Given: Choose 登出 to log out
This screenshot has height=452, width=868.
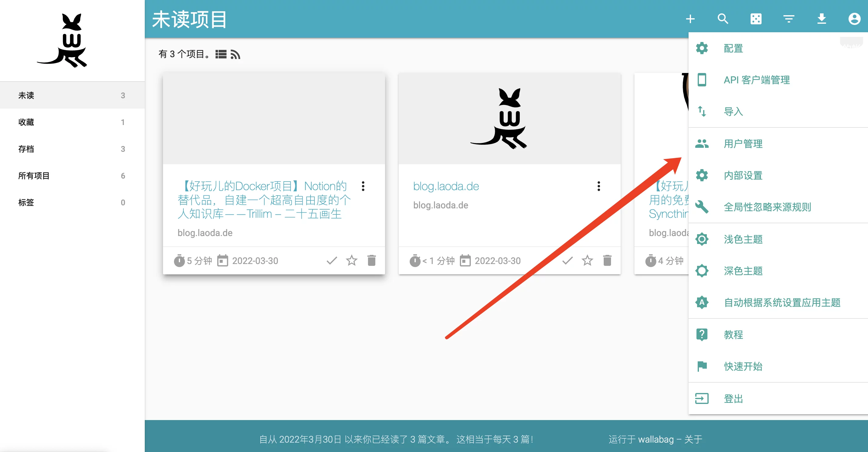Looking at the screenshot, I should (x=733, y=398).
